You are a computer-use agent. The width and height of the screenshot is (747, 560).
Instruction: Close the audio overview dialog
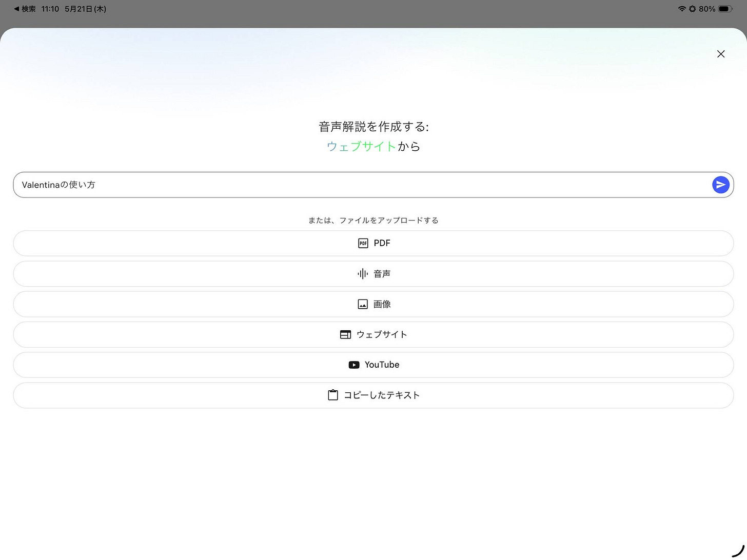[720, 54]
